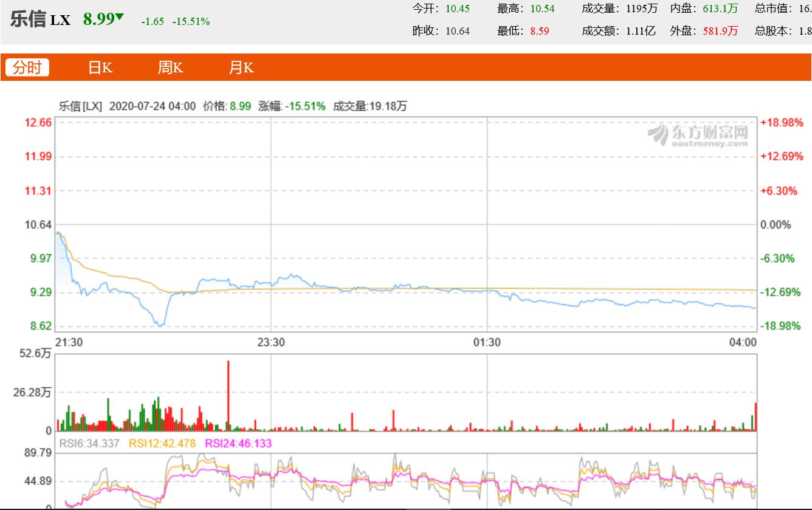Click the 昨收 10.64 previous close
This screenshot has height=510, width=812.
click(441, 31)
